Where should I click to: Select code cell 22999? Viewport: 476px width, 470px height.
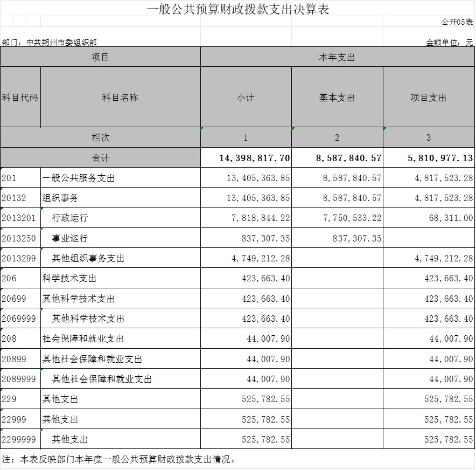[20, 419]
